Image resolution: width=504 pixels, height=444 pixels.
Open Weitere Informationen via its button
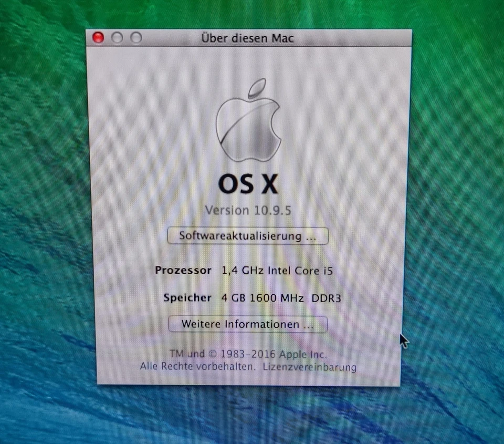coord(248,324)
